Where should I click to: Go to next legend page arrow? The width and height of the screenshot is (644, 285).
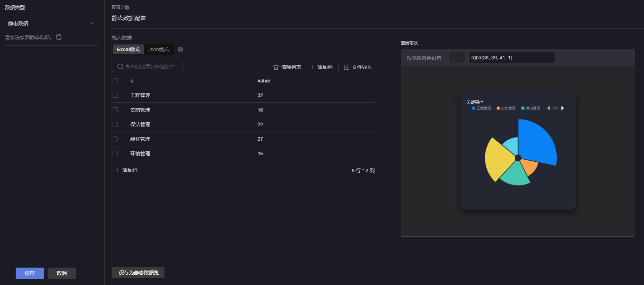coord(563,108)
